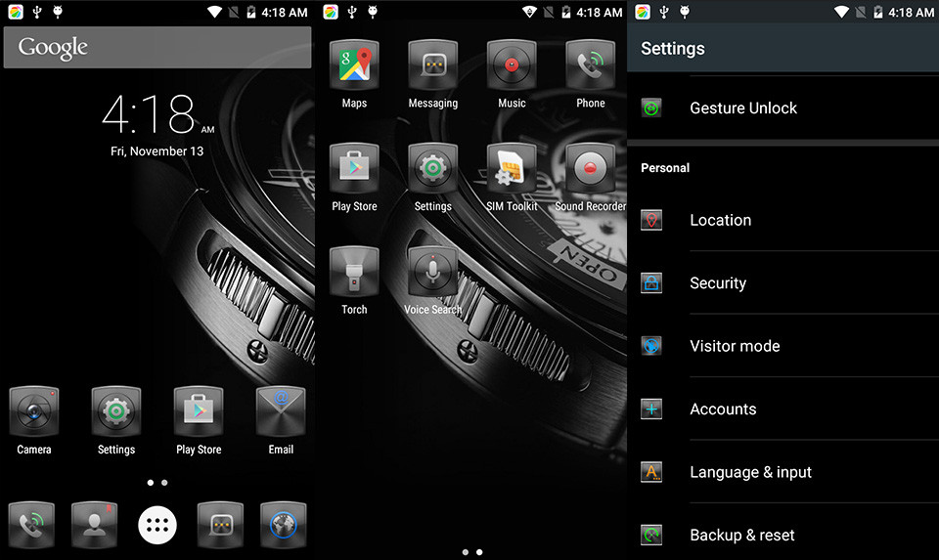Tap the Wi-Fi status icon on home screen
This screenshot has width=939, height=560.
(x=214, y=12)
